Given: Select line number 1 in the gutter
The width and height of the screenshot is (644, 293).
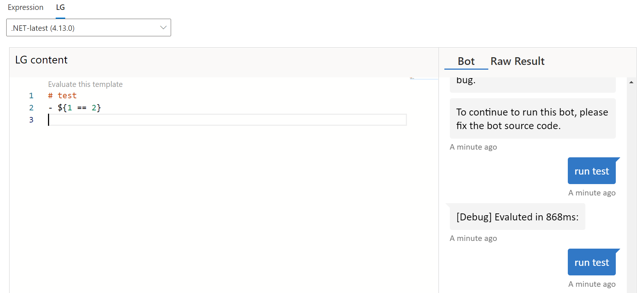Looking at the screenshot, I should (31, 95).
